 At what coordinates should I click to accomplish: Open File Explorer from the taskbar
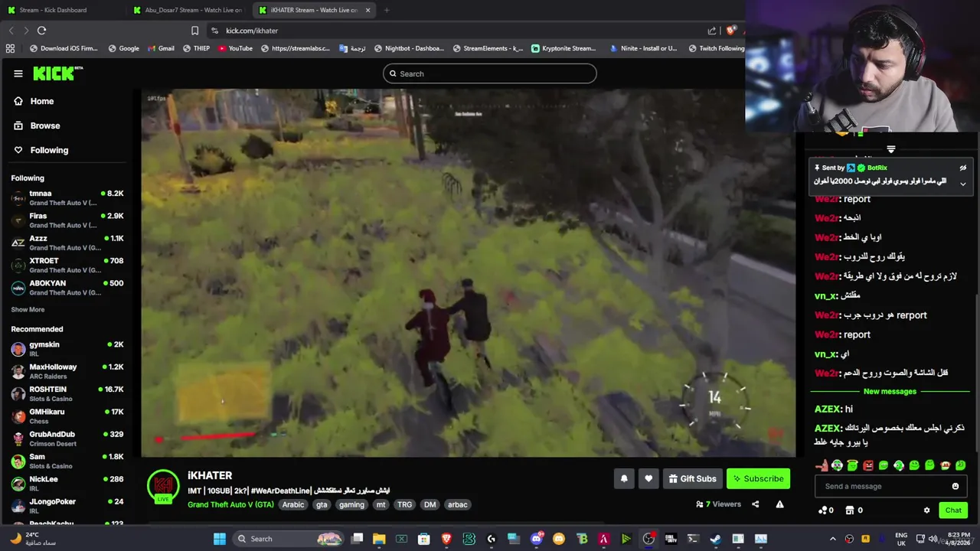[379, 539]
